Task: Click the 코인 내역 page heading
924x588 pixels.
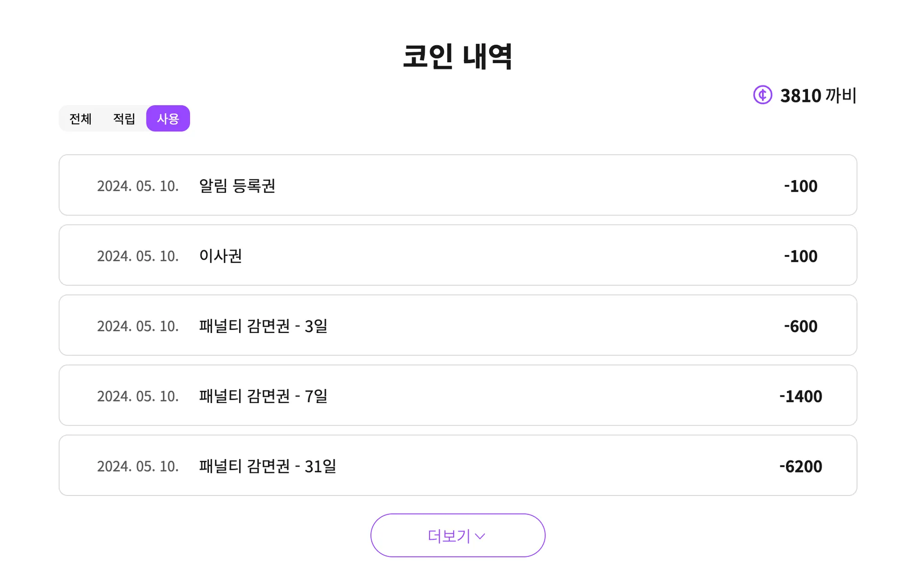Action: (457, 56)
